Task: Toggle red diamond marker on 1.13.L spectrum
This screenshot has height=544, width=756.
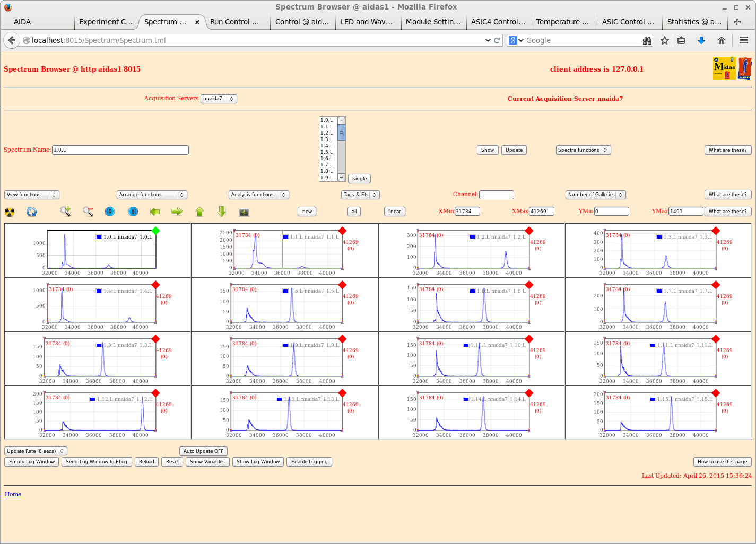Action: (x=342, y=393)
